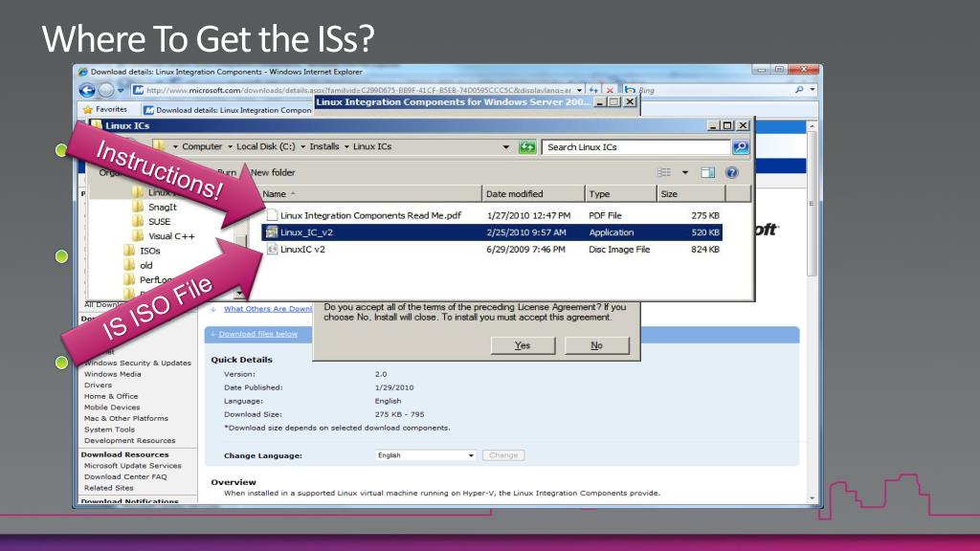Open the IE address bar dropdown

point(579,90)
